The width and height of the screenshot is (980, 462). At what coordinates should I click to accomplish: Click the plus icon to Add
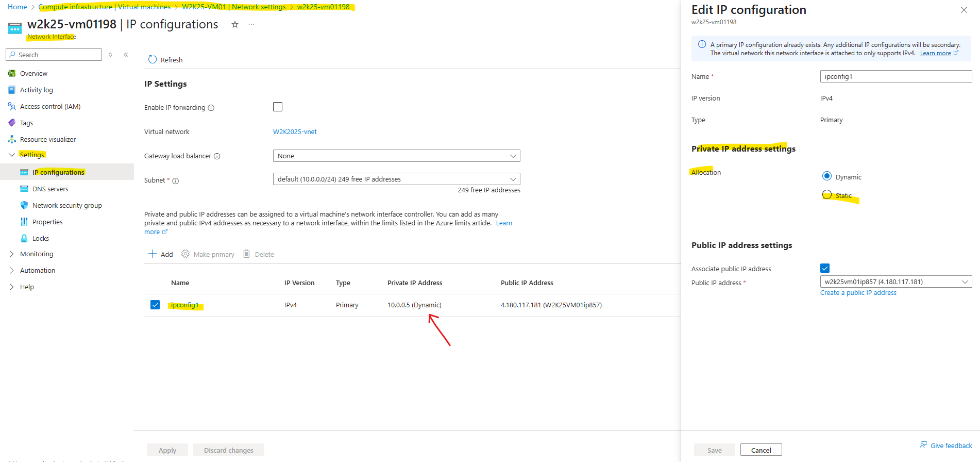tap(153, 254)
